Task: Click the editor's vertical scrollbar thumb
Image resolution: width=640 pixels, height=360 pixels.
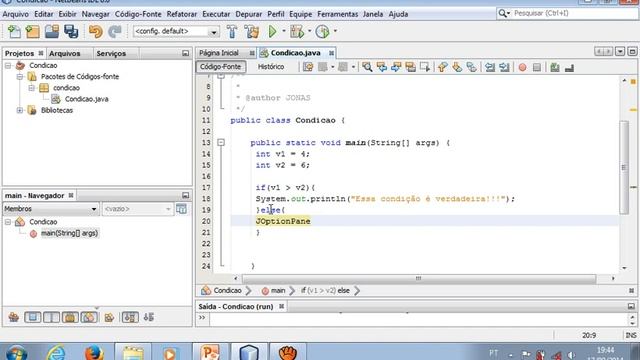Action: (624, 167)
